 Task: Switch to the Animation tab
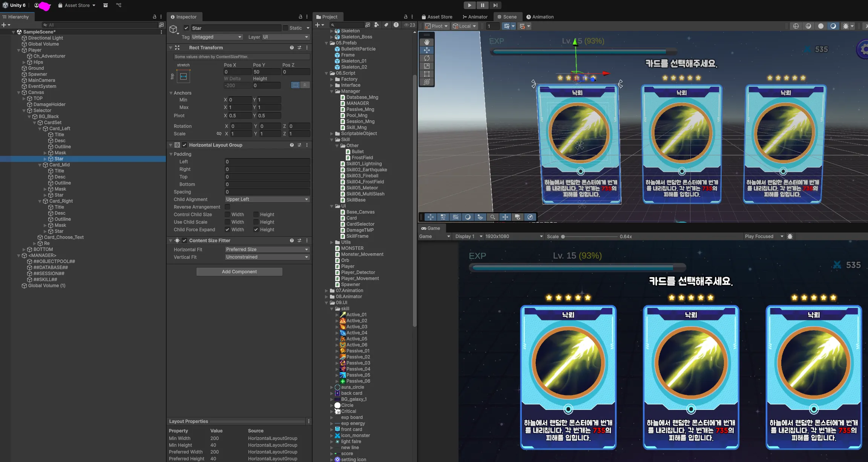[540, 17]
